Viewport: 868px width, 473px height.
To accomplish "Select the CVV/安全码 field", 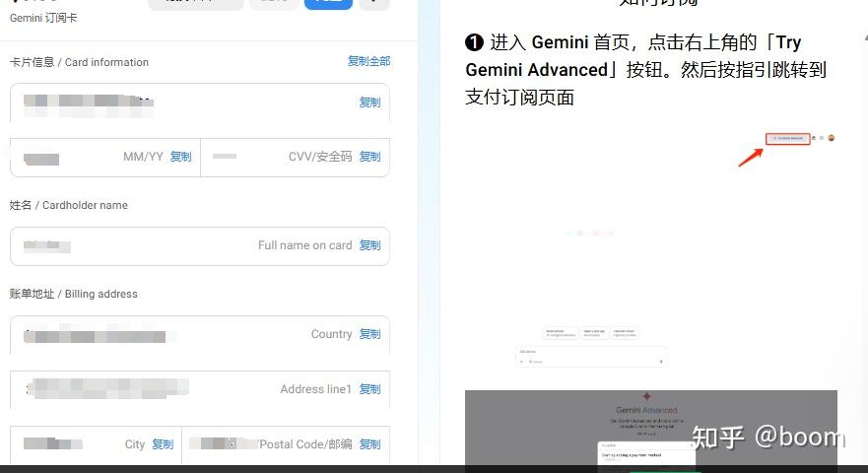I will pyautogui.click(x=295, y=158).
